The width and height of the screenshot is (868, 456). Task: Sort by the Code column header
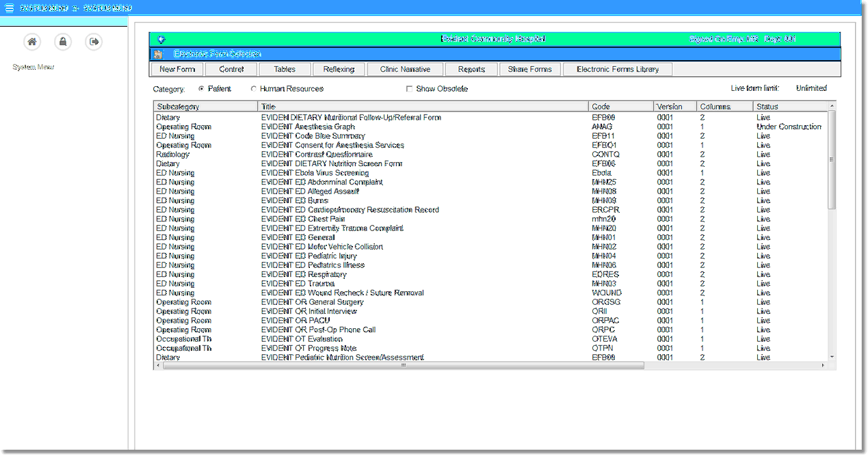[621, 107]
